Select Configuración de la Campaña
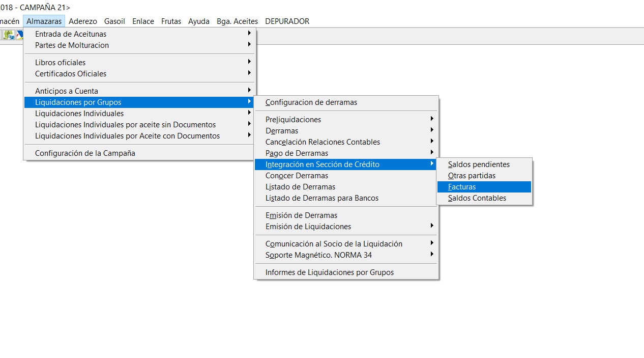Viewport: 644px width, 358px height. (x=85, y=153)
